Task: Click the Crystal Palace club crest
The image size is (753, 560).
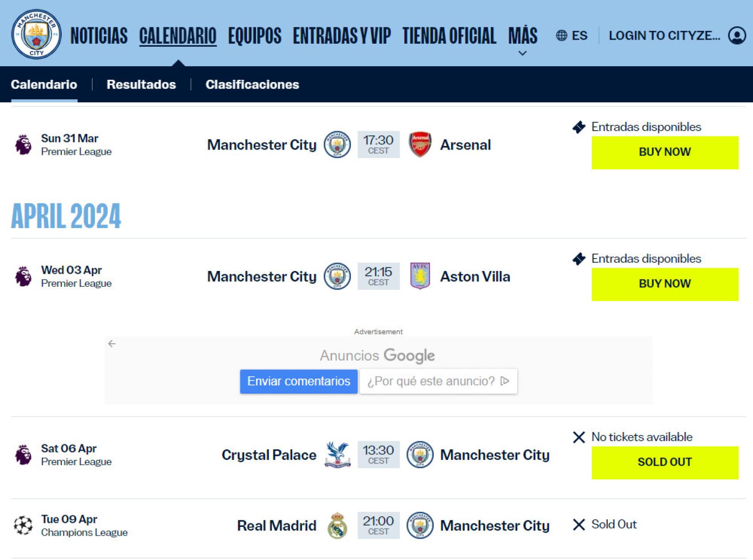Action: [338, 455]
